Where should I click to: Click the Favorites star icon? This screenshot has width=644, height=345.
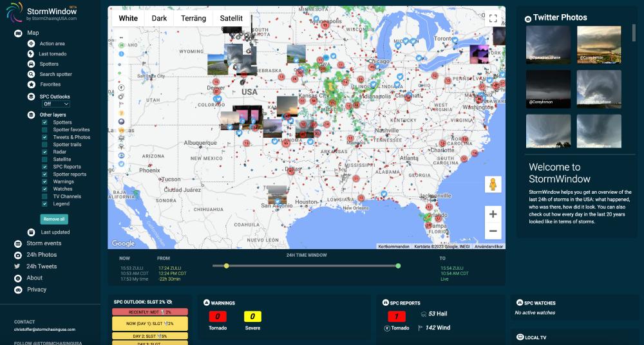(31, 84)
